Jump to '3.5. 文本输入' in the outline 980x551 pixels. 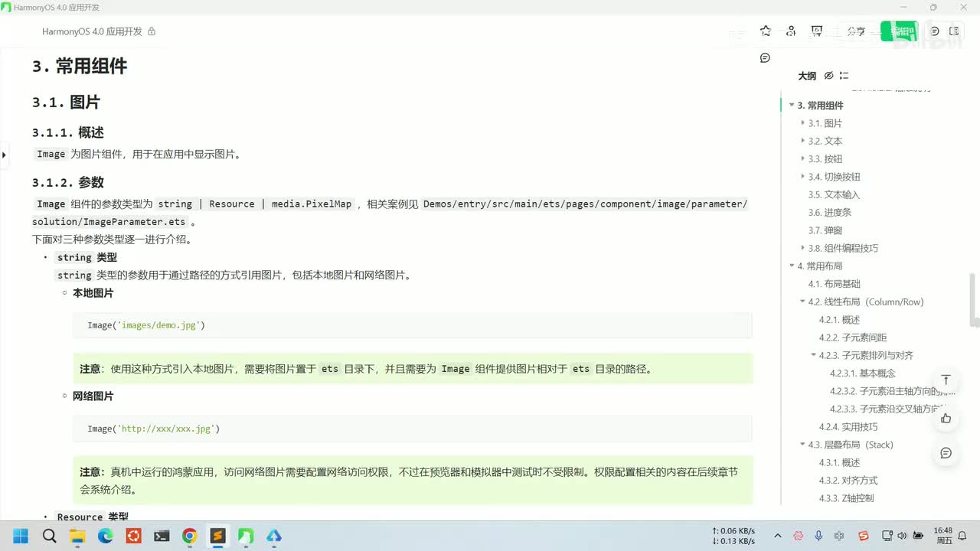(x=834, y=194)
